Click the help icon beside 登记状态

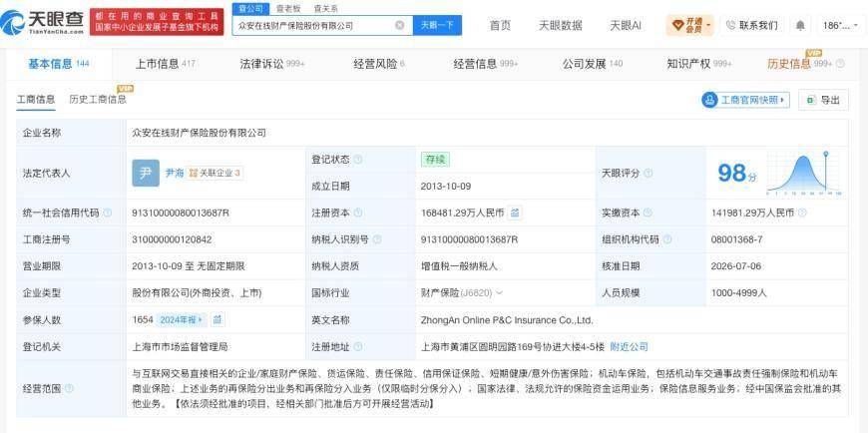point(358,160)
